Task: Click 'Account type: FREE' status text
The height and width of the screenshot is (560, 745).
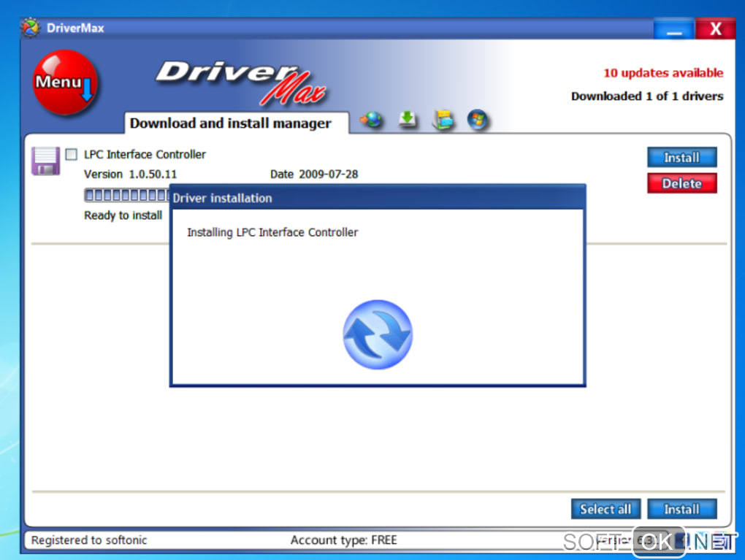Action: pyautogui.click(x=343, y=540)
